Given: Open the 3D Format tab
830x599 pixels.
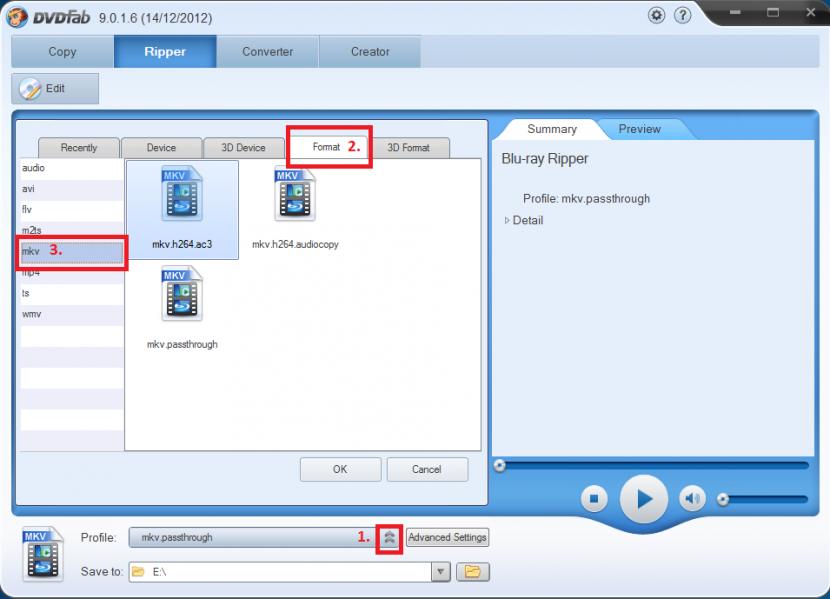Looking at the screenshot, I should point(408,148).
